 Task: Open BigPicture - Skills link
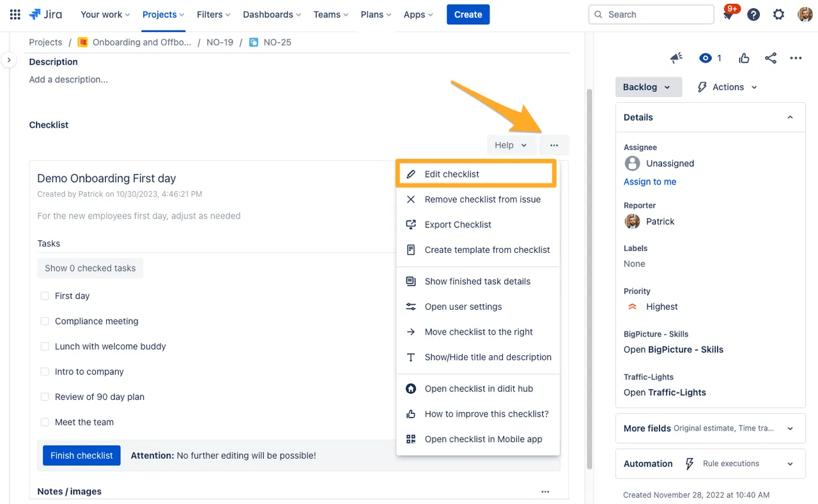(674, 349)
